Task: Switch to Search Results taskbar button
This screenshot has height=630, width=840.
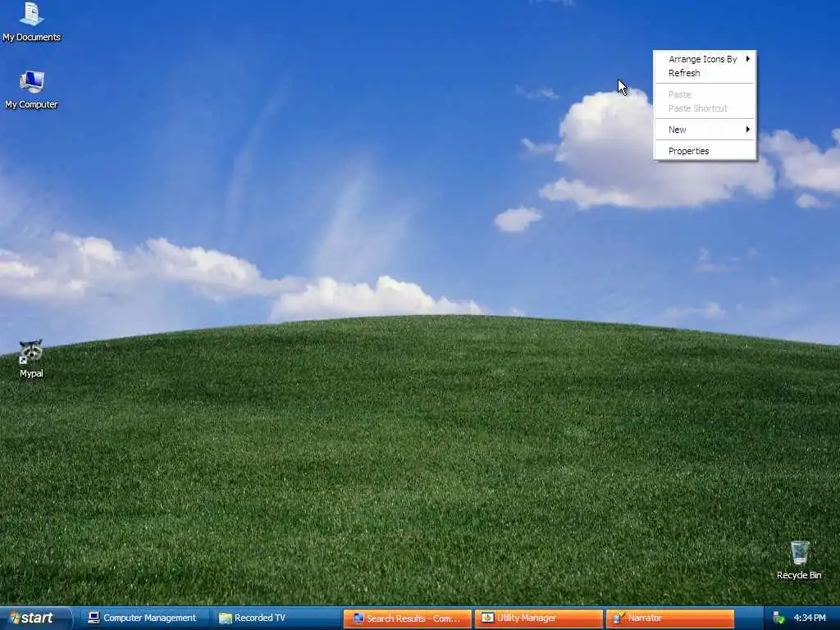Action: click(407, 619)
